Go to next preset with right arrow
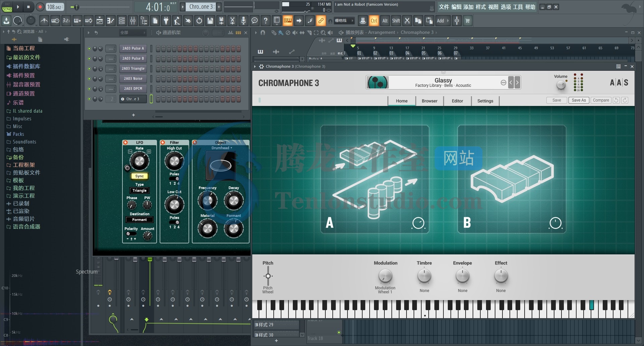This screenshot has width=644, height=346. pyautogui.click(x=517, y=82)
